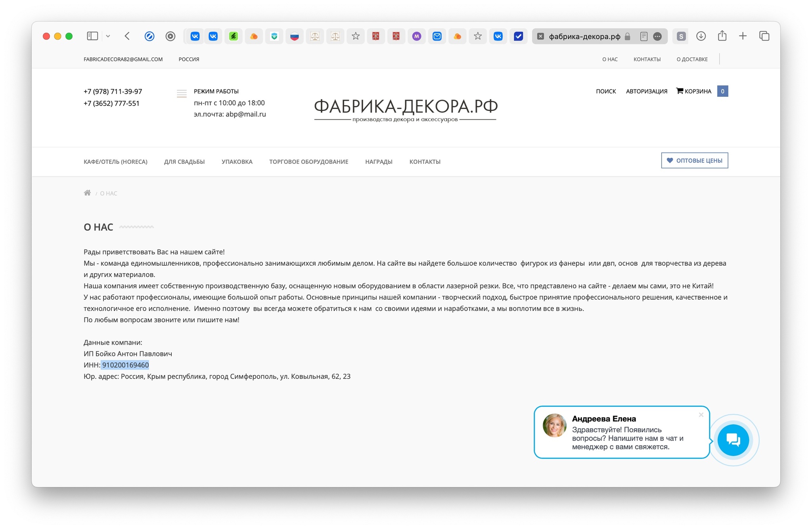Click the circular record extension icon
The image size is (812, 529).
(x=170, y=36)
